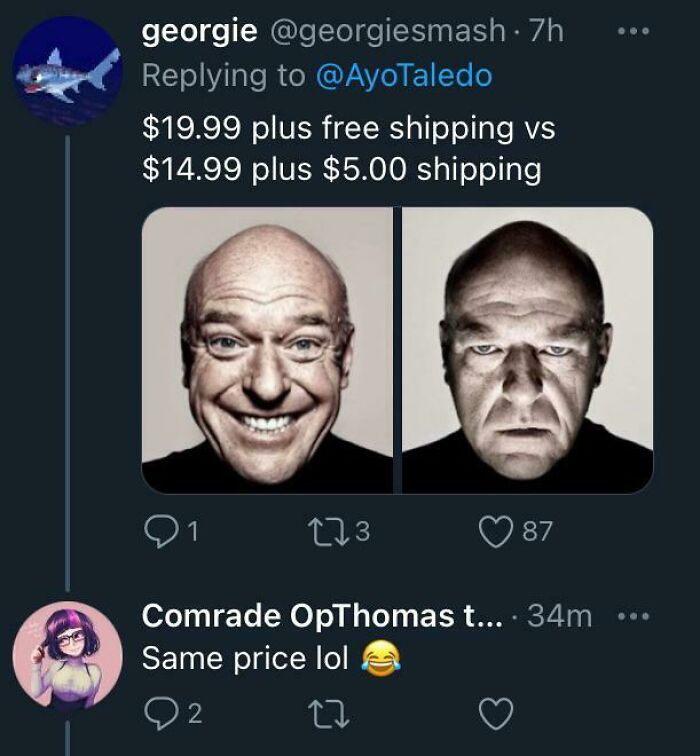Open more options on Comrade OpThomas reply
Image resolution: width=700 pixels, height=756 pixels.
tap(633, 616)
